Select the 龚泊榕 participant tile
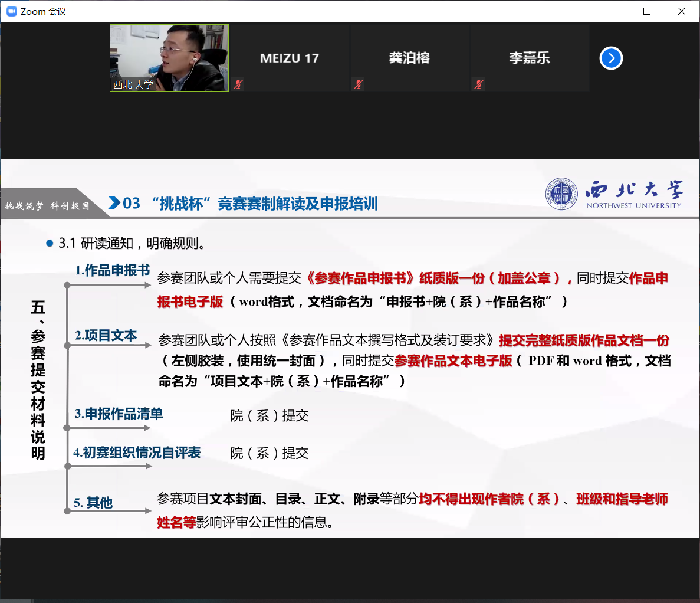700x603 pixels. 409,58
